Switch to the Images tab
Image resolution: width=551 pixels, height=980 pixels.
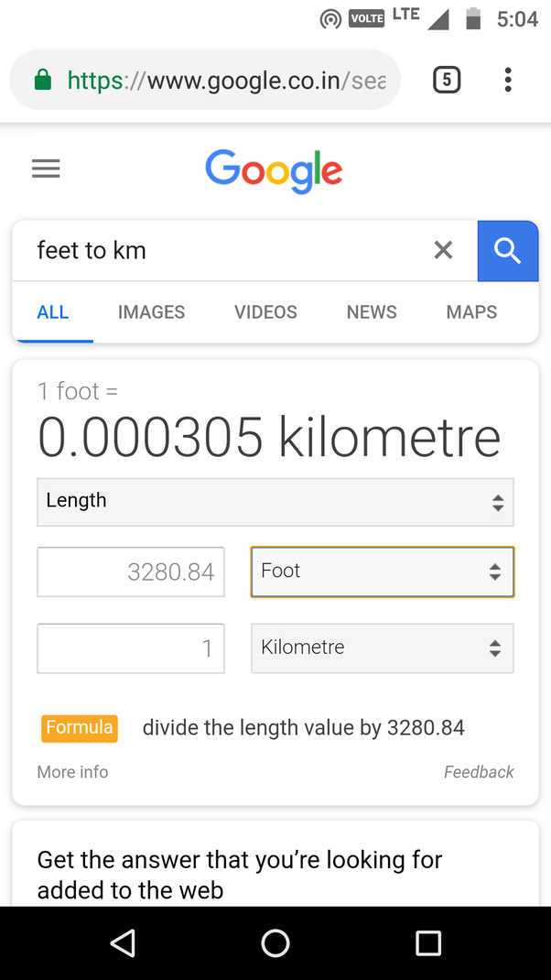point(151,312)
